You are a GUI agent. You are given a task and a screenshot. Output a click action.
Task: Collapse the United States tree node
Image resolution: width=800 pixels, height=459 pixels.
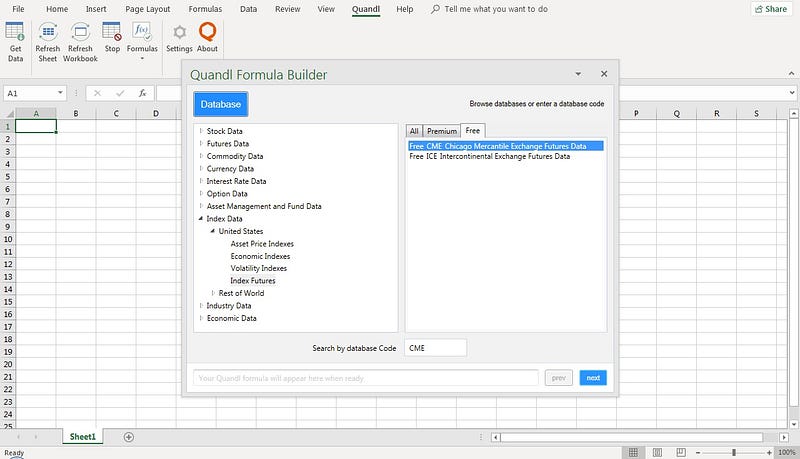tap(213, 231)
